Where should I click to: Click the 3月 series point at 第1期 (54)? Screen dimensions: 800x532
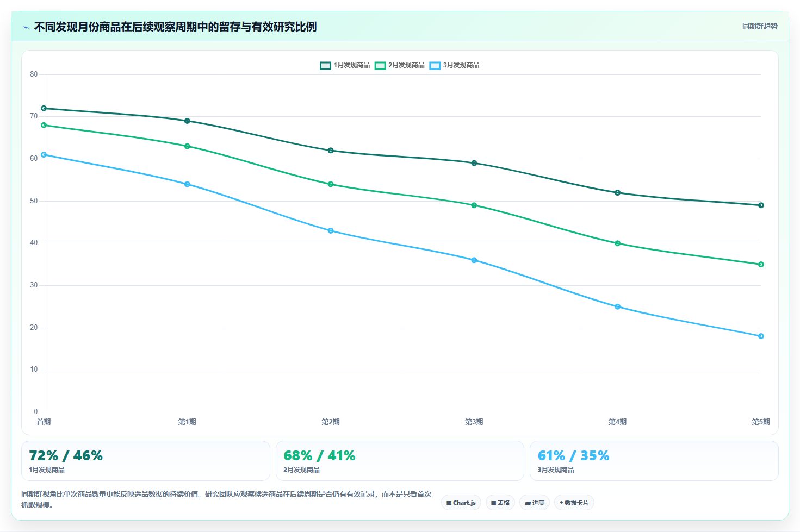(187, 184)
